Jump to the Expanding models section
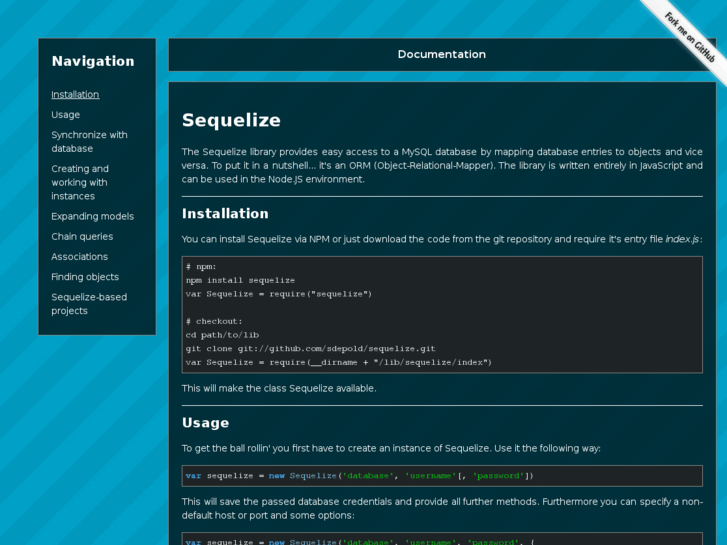Image resolution: width=727 pixels, height=545 pixels. click(x=92, y=216)
